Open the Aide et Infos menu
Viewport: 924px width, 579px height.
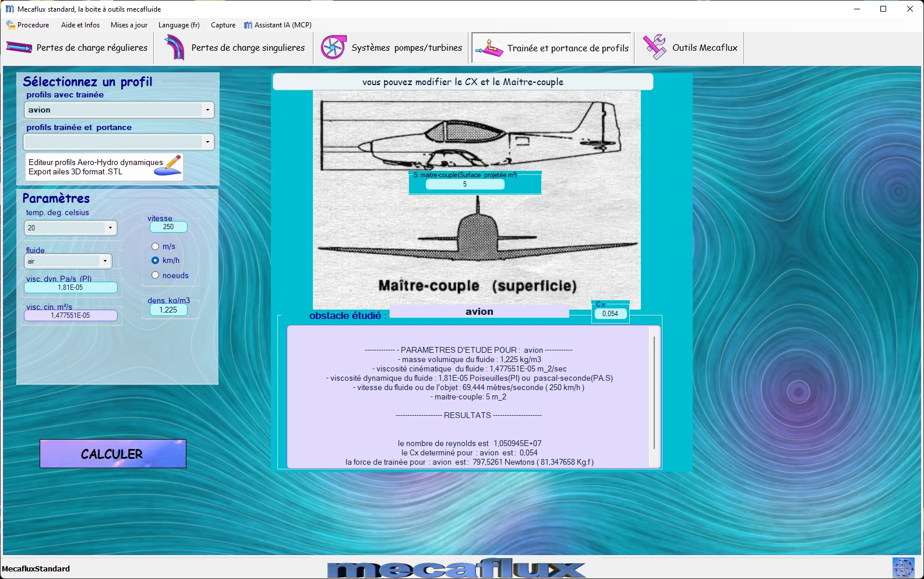point(80,25)
